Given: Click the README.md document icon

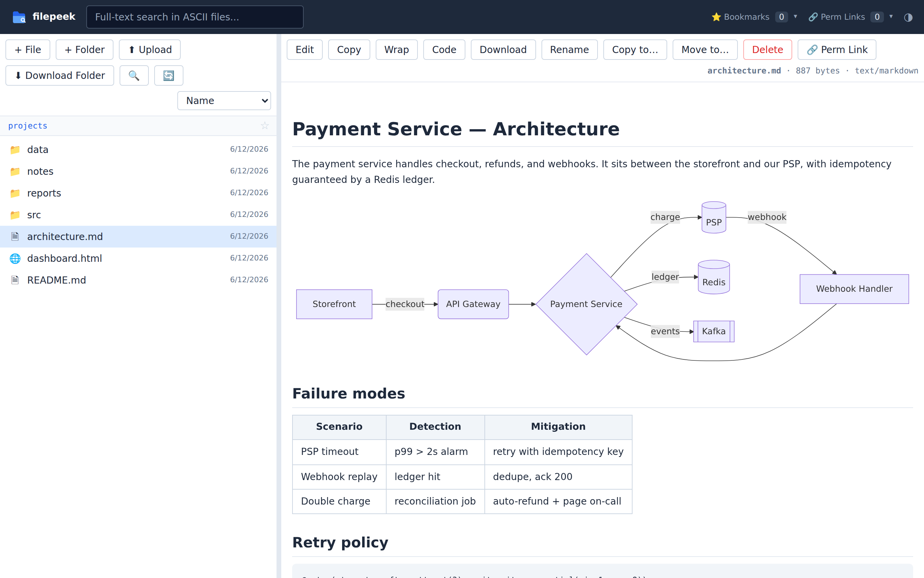Looking at the screenshot, I should point(15,280).
